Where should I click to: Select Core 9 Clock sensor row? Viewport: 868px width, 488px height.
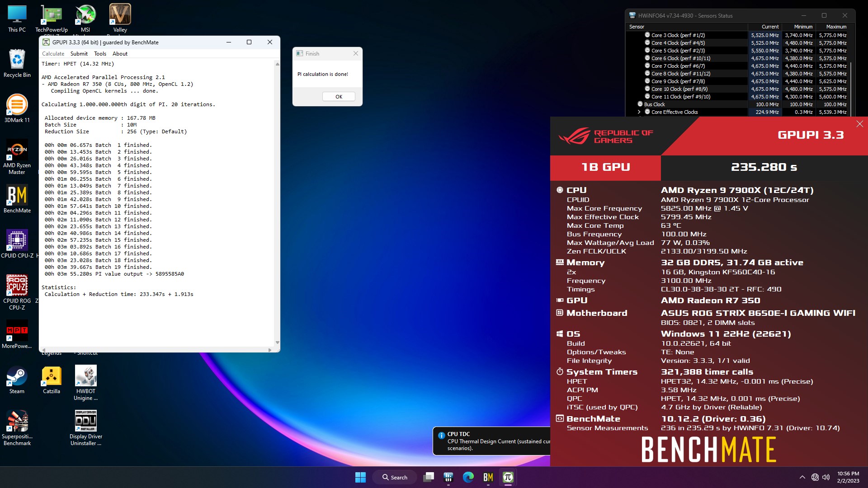click(736, 81)
